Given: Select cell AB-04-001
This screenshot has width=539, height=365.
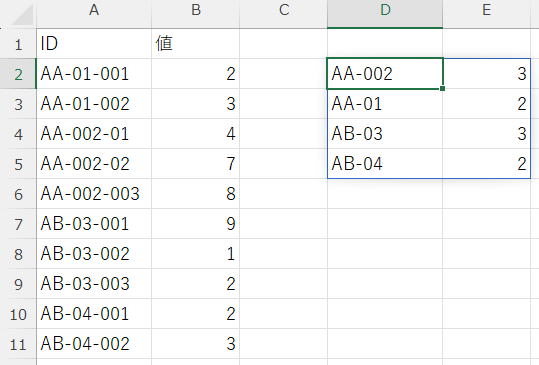Looking at the screenshot, I should click(94, 313).
